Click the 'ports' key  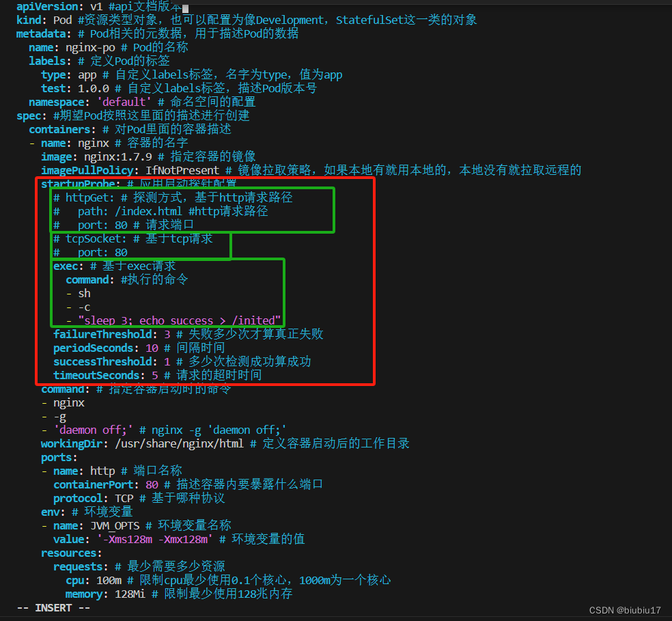point(56,458)
